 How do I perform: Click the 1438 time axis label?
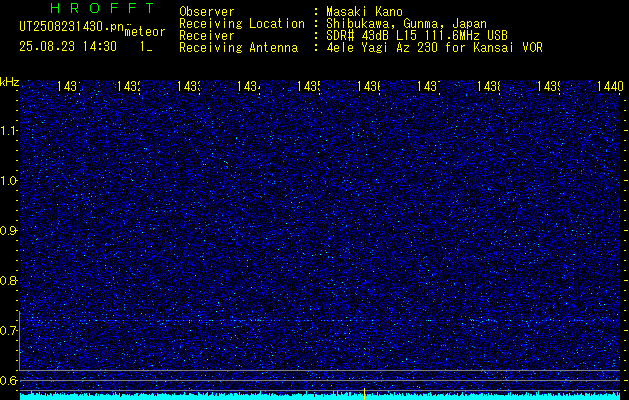489,86
